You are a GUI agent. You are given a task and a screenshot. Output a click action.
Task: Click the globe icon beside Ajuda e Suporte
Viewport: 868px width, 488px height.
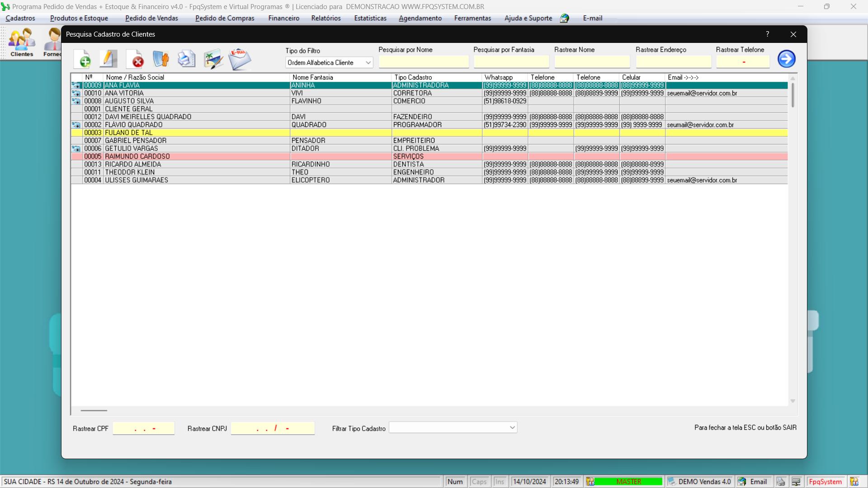[565, 19]
